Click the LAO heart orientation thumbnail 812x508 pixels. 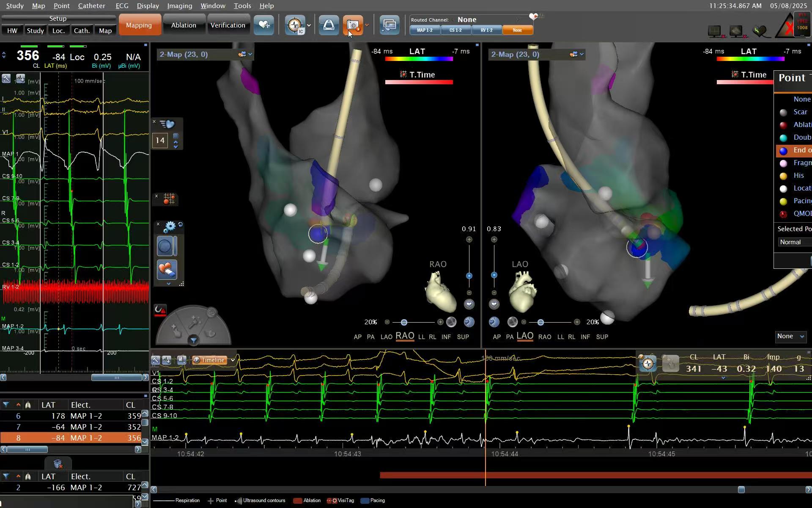click(x=523, y=291)
